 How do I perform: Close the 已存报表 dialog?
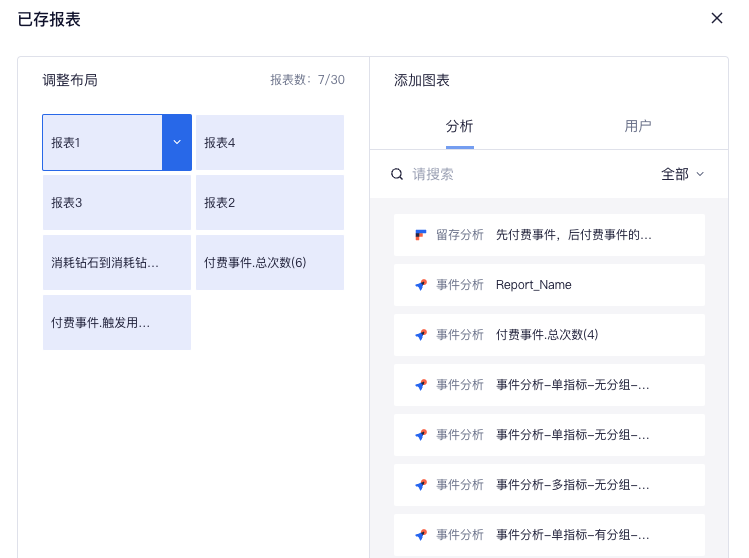click(717, 18)
